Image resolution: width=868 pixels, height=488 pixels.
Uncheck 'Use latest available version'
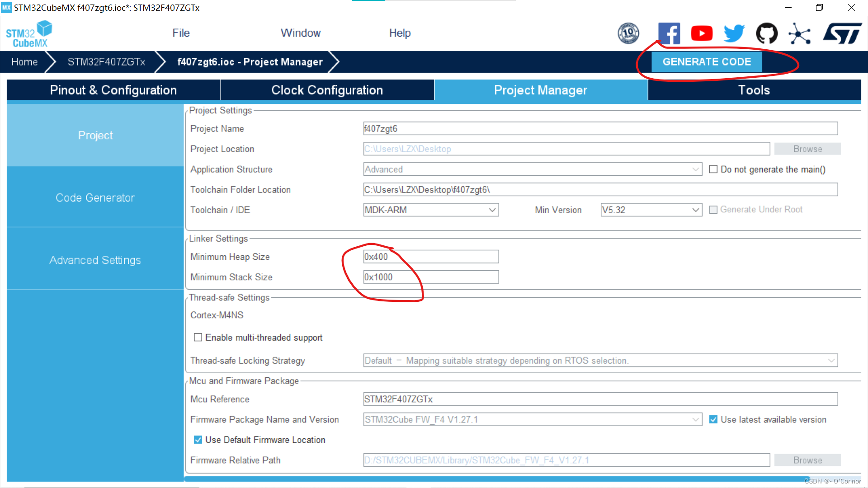click(x=713, y=420)
